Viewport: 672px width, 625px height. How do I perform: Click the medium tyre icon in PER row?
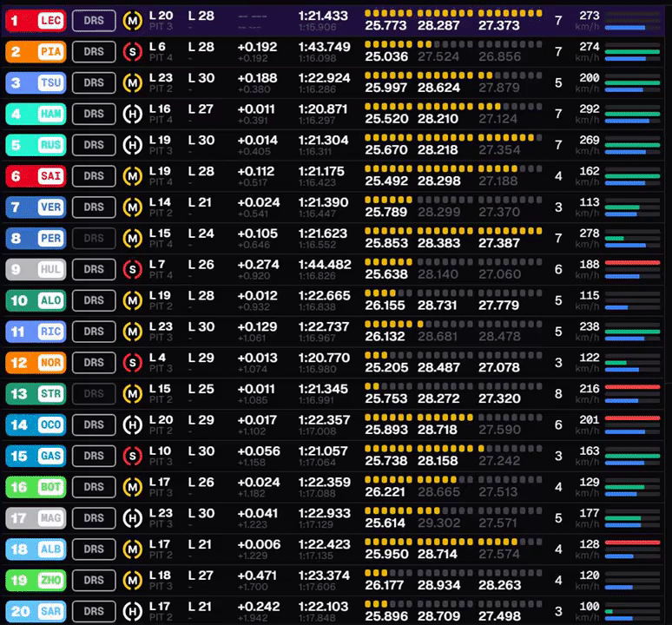coord(133,238)
